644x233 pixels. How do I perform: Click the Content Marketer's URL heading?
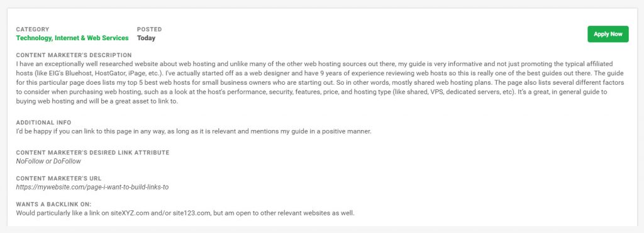click(58, 178)
